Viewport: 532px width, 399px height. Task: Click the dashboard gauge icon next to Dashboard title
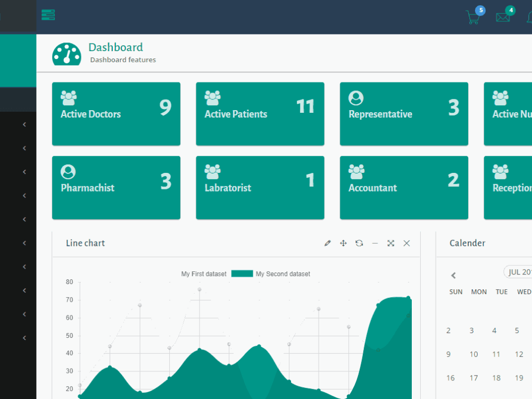pos(66,53)
